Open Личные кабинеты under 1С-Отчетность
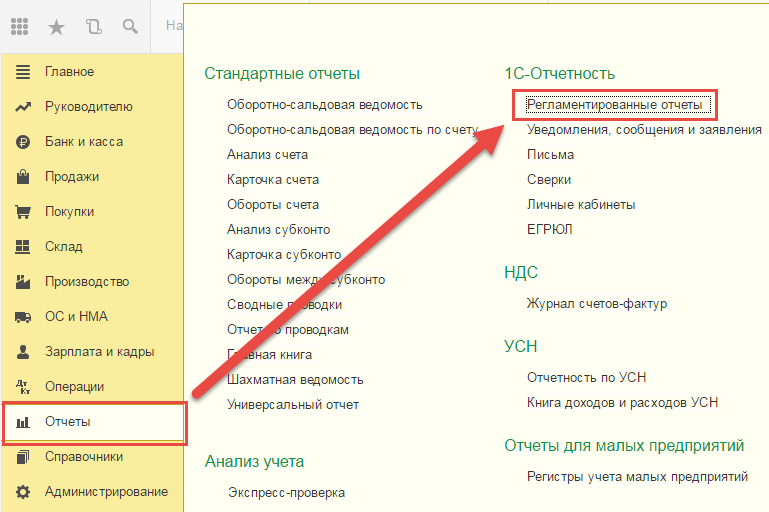This screenshot has width=769, height=512. point(581,204)
